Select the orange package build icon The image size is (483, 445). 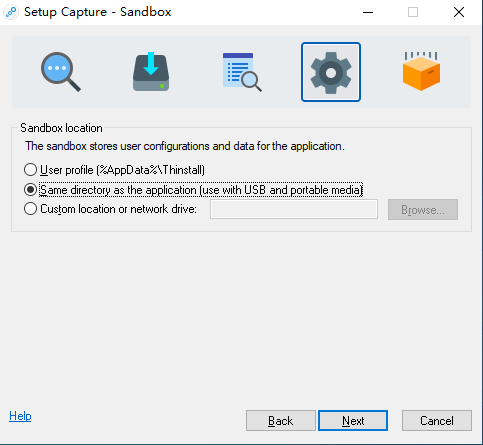421,71
